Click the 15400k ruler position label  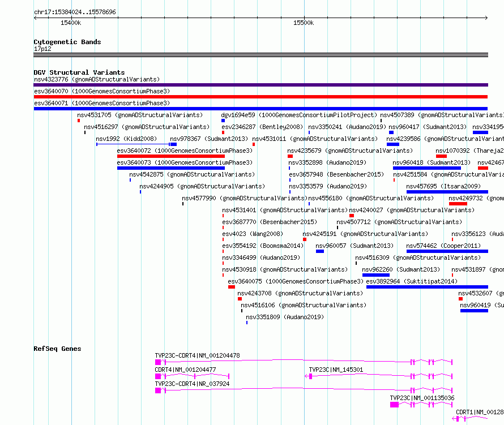point(71,23)
